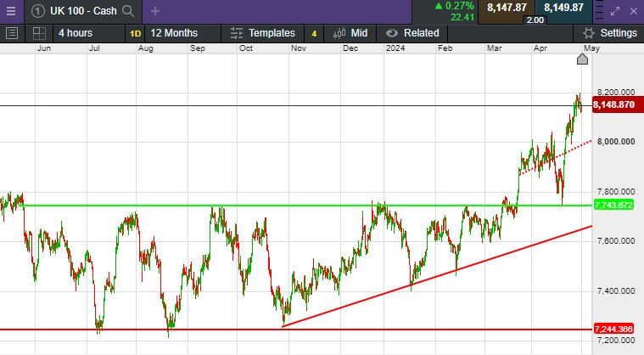Viewport: 644px width, 355px height.
Task: Click the Related label
Action: [x=422, y=33]
